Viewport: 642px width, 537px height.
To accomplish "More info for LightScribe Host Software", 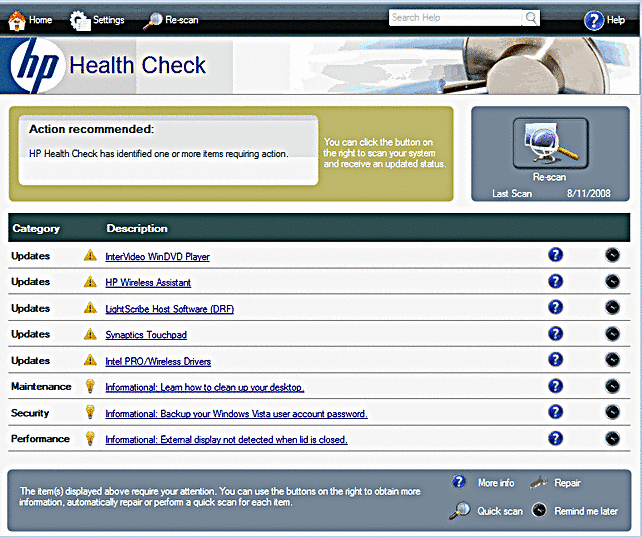I will coord(555,307).
